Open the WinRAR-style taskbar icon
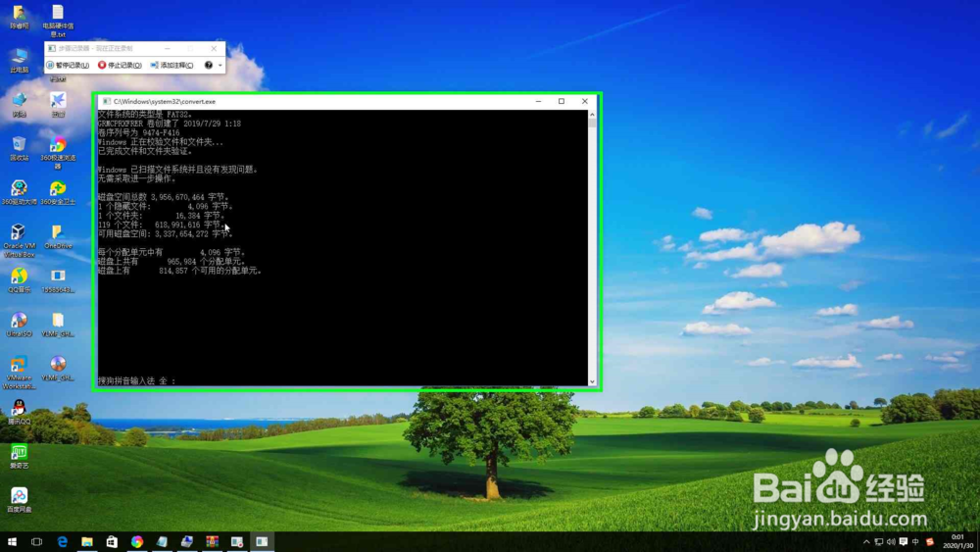This screenshot has height=552, width=980. click(x=212, y=541)
